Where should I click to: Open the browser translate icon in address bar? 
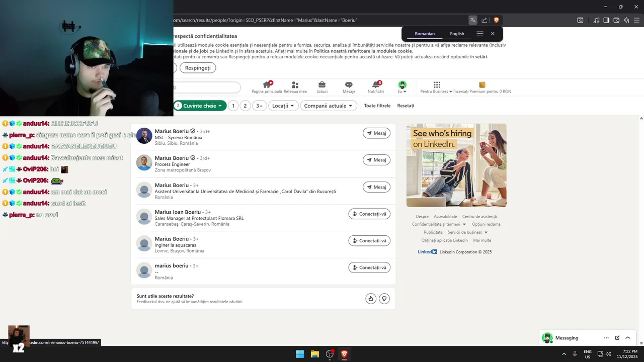(473, 20)
